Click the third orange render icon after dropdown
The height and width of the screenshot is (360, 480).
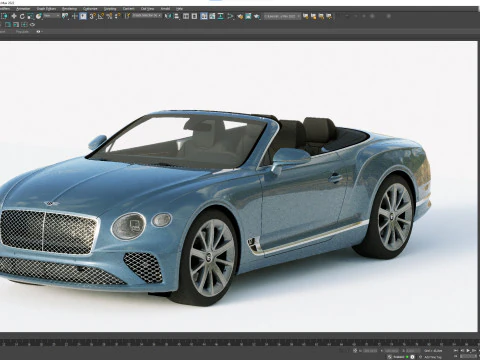click(321, 16)
